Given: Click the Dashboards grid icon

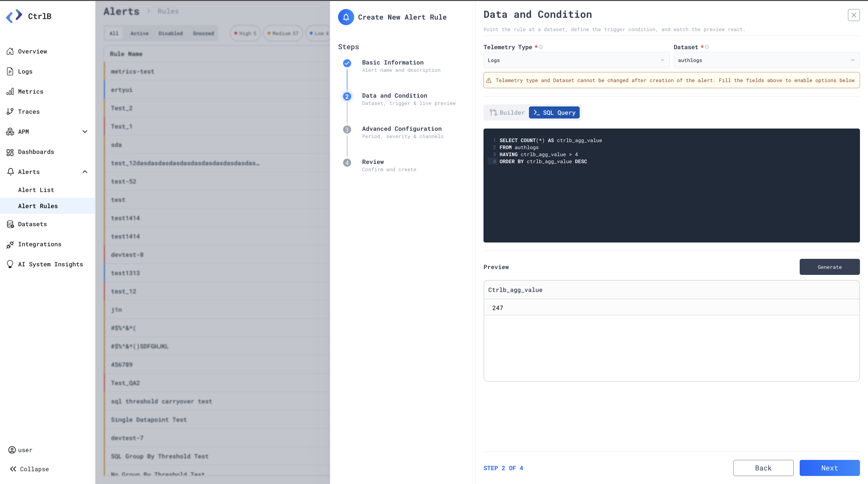Looking at the screenshot, I should tap(10, 152).
